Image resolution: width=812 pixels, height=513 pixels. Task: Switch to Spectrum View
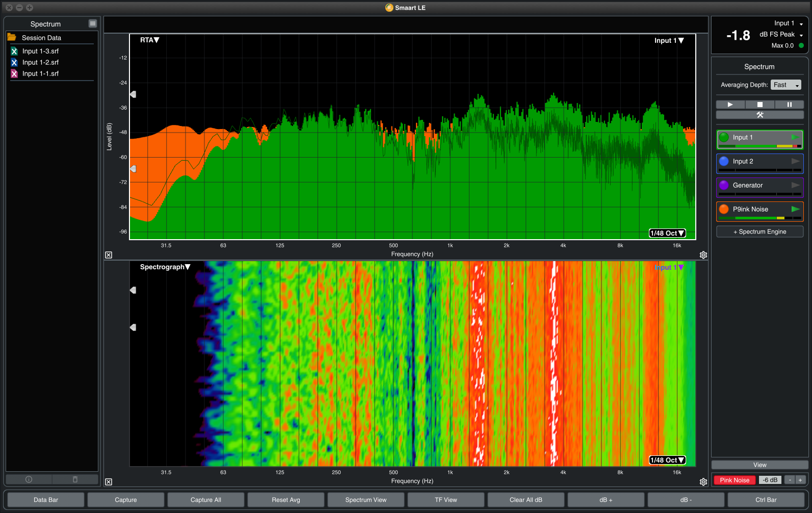(365, 500)
